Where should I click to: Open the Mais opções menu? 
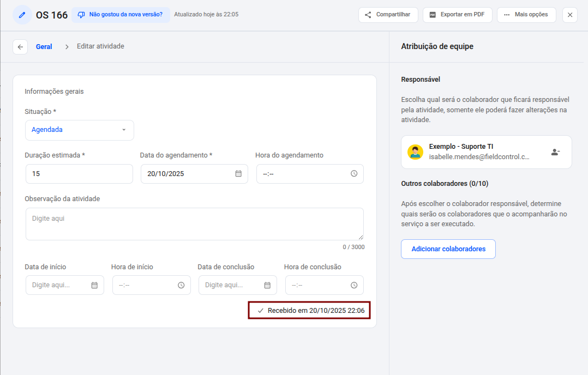click(x=526, y=15)
